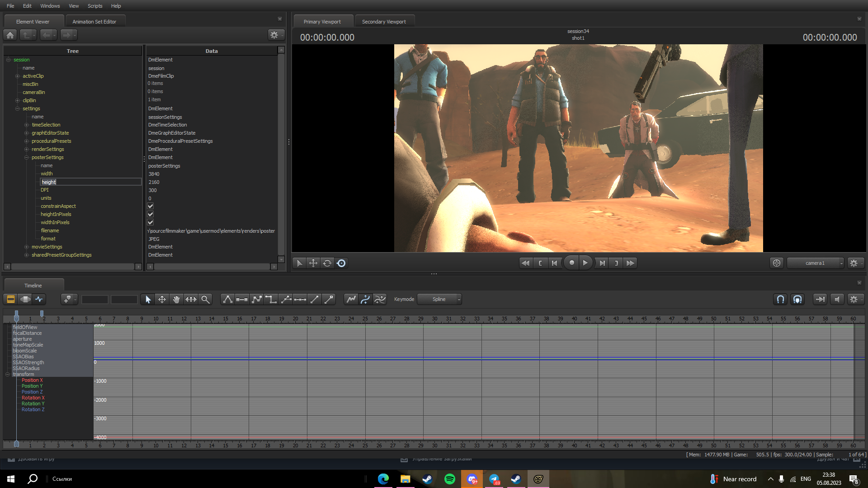Open the camera1 dropdown

click(x=816, y=263)
